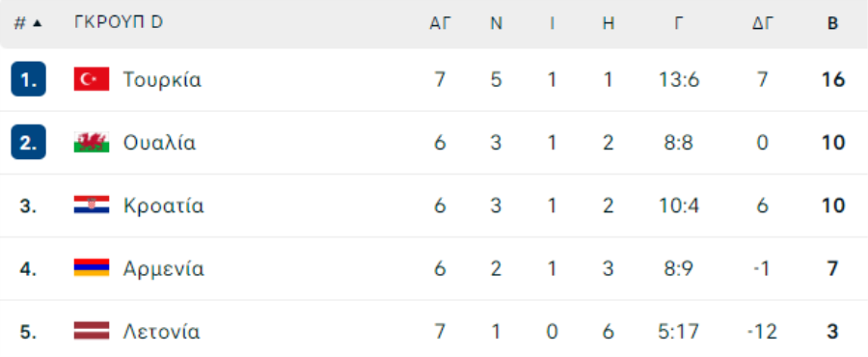Sort standings by the Β points column
This screenshot has height=357, width=868.
click(x=832, y=23)
